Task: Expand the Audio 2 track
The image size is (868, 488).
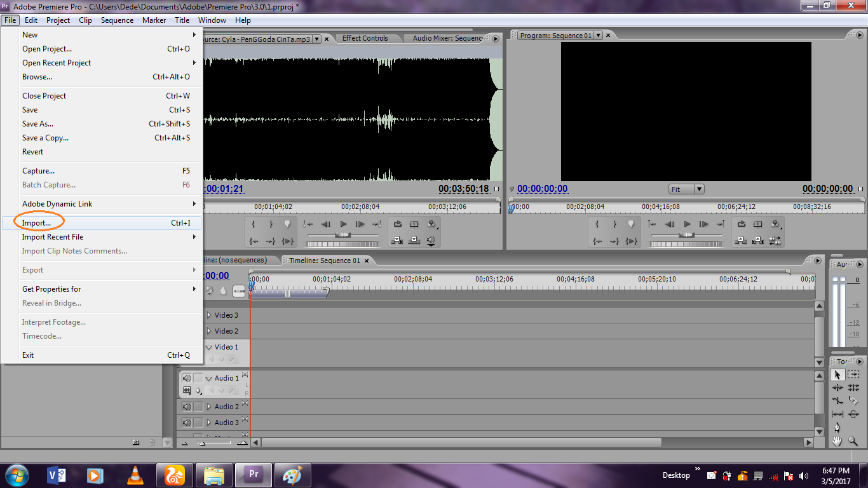Action: coord(208,407)
